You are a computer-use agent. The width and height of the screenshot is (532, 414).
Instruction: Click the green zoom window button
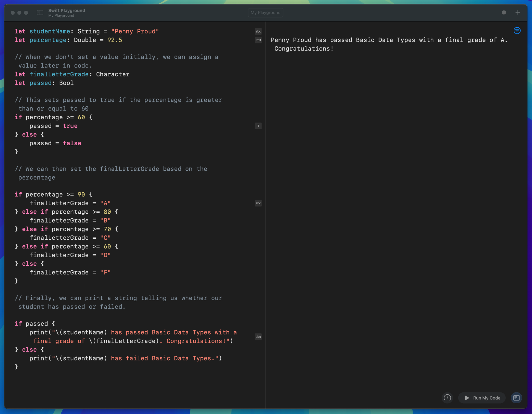tap(26, 12)
